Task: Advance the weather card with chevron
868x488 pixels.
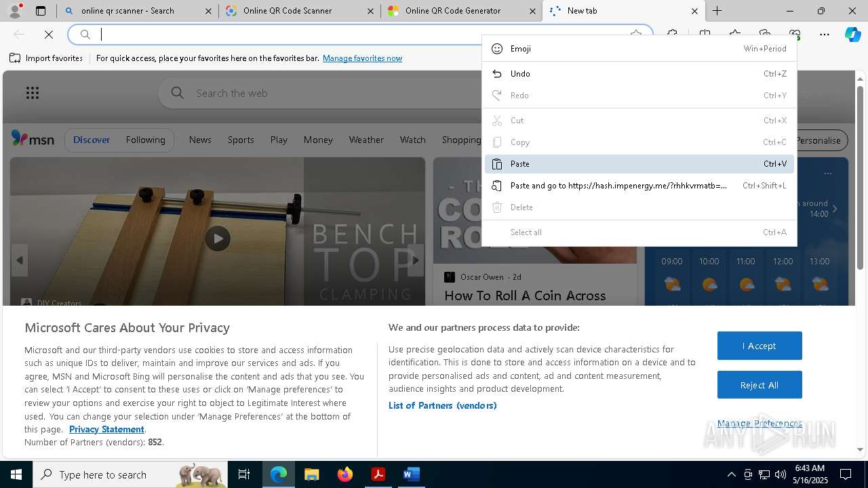Action: point(835,209)
